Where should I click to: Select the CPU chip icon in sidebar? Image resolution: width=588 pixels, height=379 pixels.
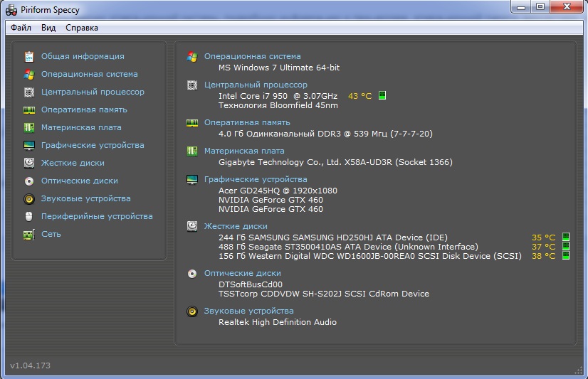29,92
